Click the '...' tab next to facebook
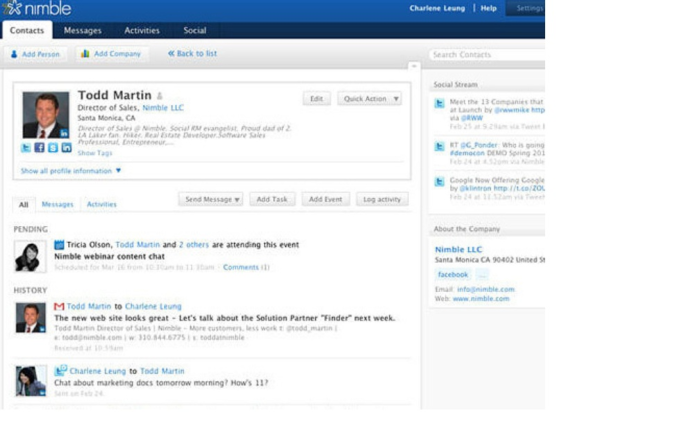This screenshot has width=700, height=438. (x=482, y=275)
